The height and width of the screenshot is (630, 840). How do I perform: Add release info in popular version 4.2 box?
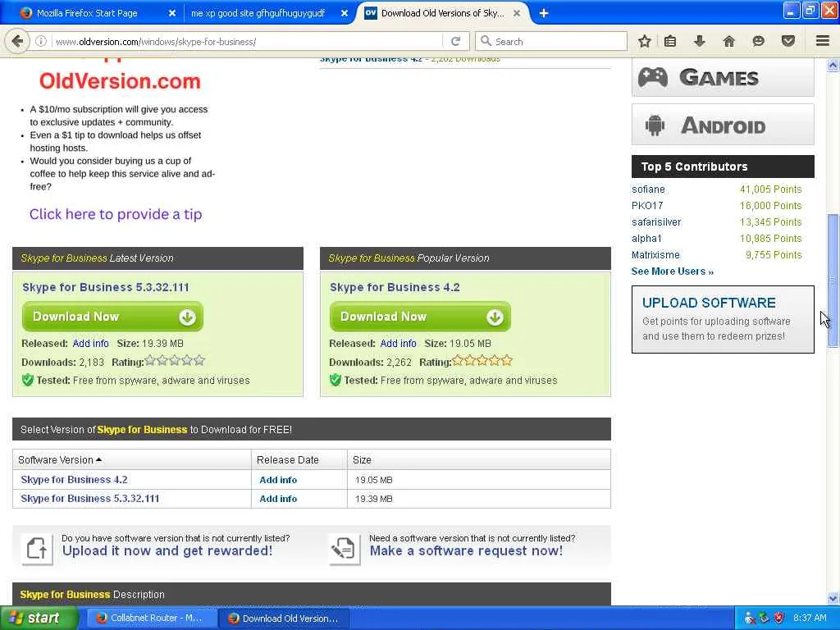click(x=398, y=344)
